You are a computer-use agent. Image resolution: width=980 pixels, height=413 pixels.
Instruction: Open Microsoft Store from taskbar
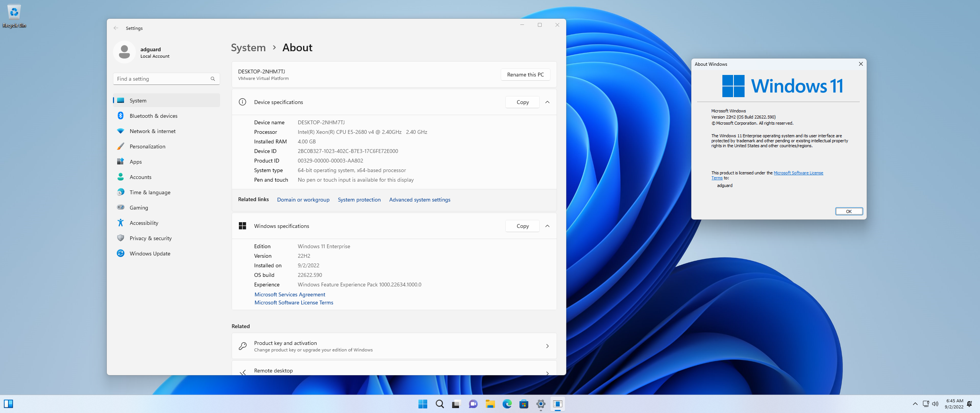pyautogui.click(x=524, y=404)
